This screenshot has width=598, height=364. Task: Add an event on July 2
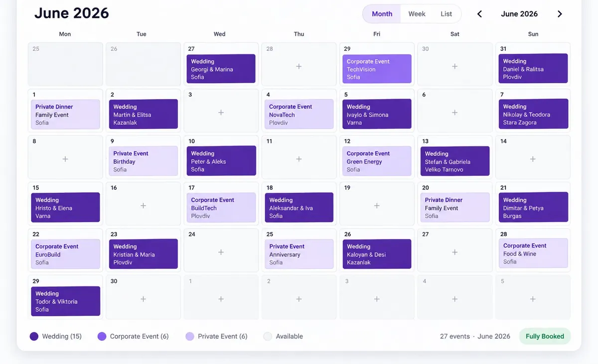coord(299,299)
